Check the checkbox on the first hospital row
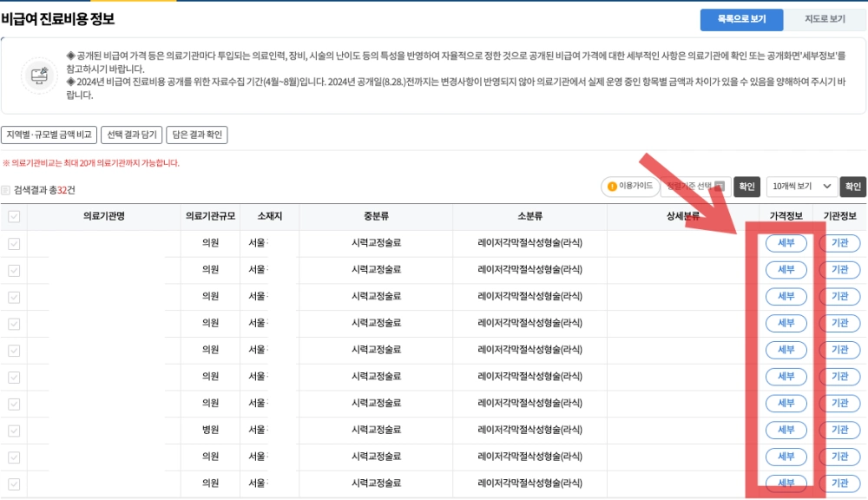This screenshot has height=500, width=868. point(12,243)
